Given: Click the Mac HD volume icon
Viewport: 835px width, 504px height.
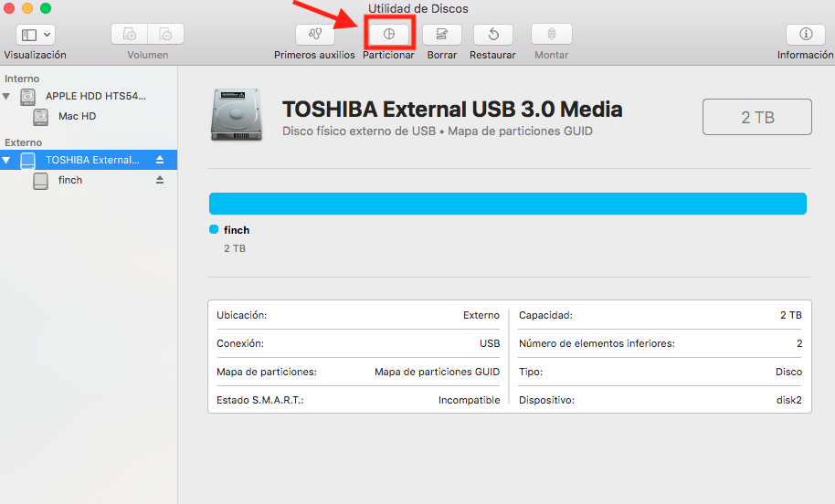Looking at the screenshot, I should point(40,117).
